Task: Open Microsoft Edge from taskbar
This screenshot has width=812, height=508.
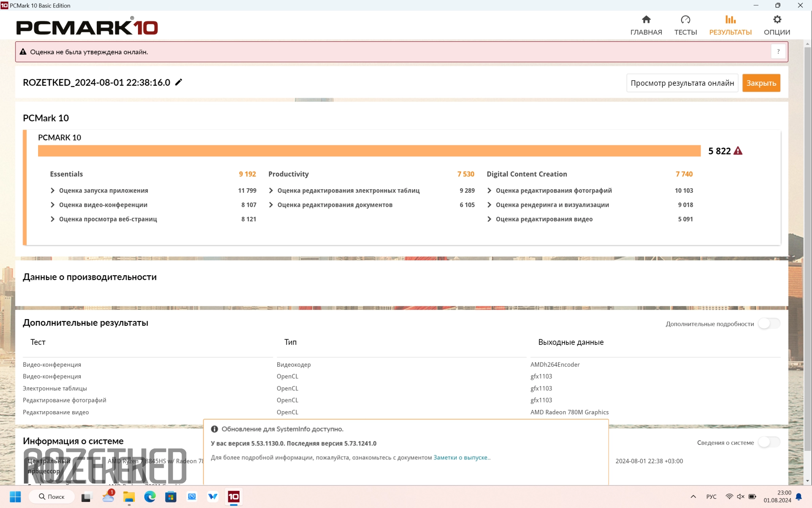Action: 150,496
